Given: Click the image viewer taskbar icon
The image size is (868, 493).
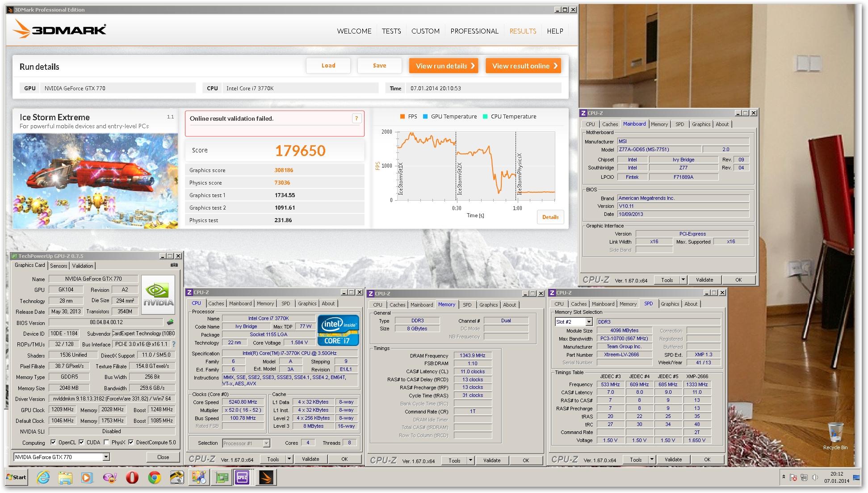Looking at the screenshot, I should 199,478.
